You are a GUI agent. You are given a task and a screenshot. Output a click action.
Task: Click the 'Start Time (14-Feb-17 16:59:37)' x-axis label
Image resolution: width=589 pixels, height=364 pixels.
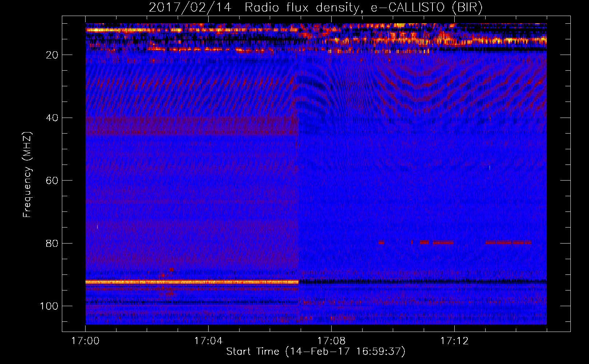316,352
